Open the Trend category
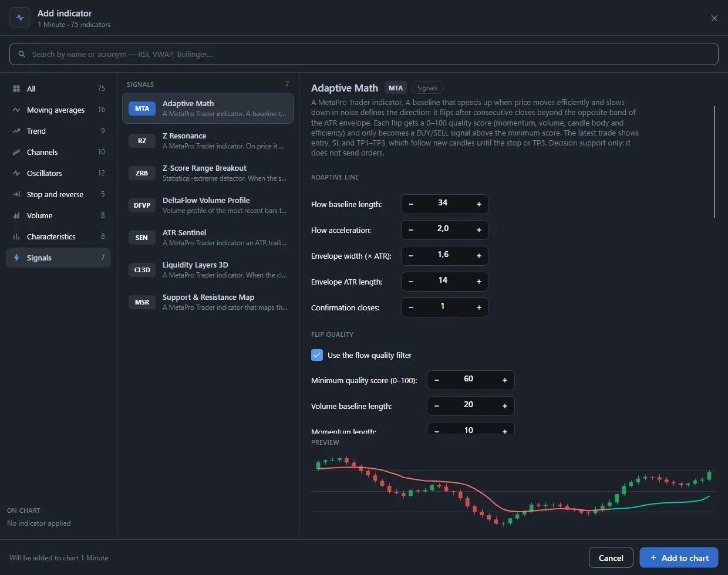Image resolution: width=728 pixels, height=575 pixels. coord(58,131)
